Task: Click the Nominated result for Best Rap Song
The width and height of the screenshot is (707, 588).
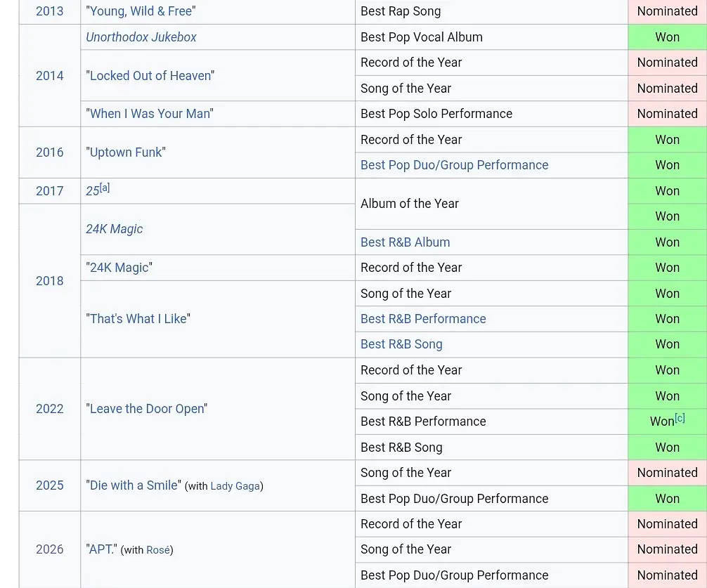Action: point(668,11)
